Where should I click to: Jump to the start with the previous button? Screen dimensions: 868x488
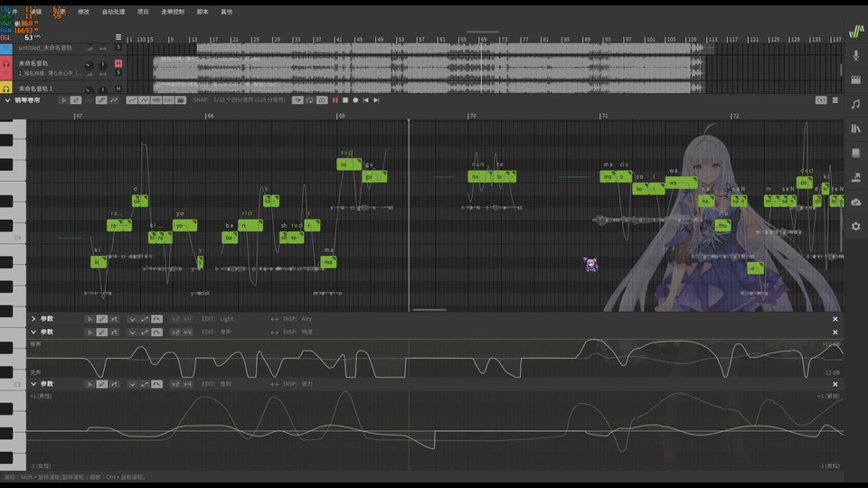tap(365, 100)
